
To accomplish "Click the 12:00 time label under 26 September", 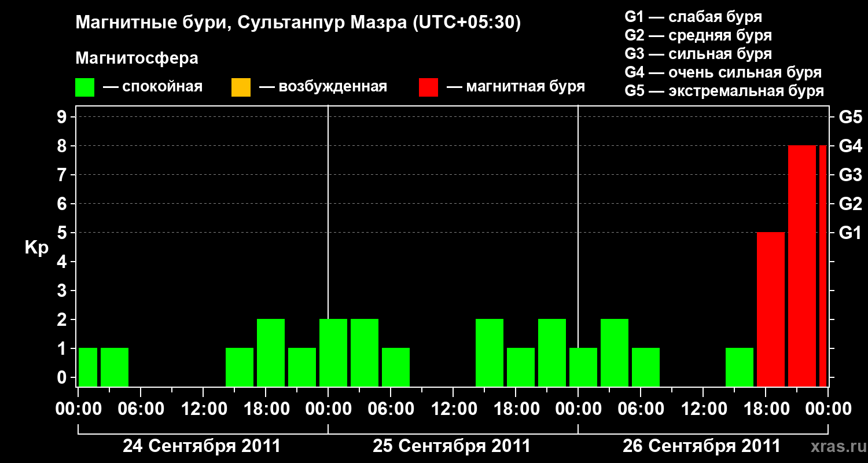I will pyautogui.click(x=703, y=409).
